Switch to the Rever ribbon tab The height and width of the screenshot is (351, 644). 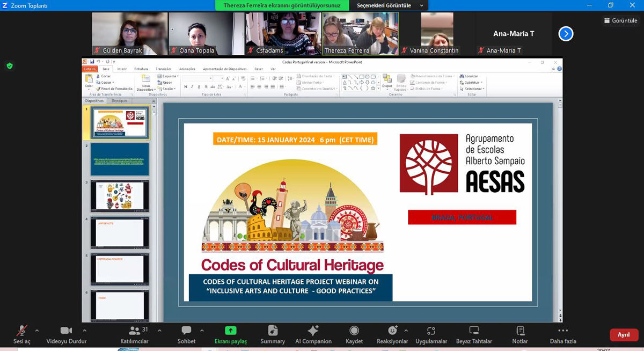[x=259, y=69]
